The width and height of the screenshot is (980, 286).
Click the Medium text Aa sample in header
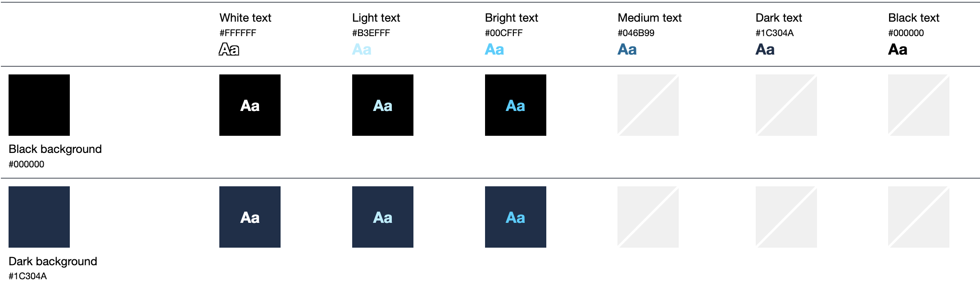tap(627, 49)
